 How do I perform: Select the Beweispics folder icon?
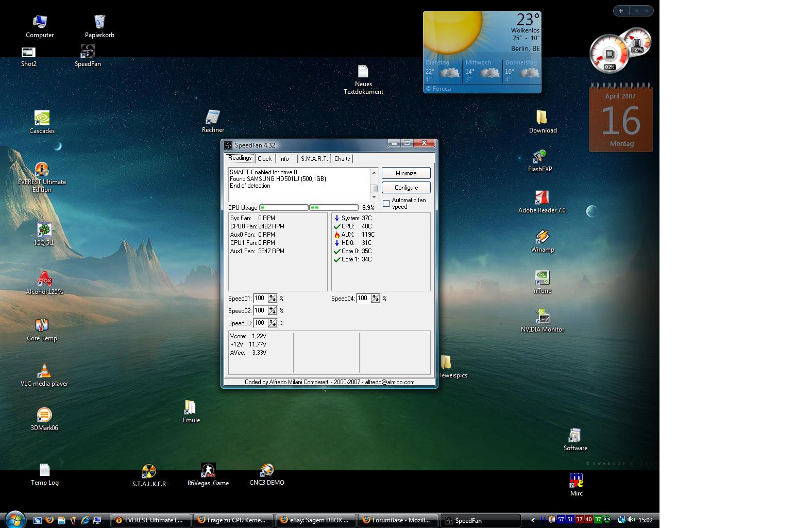[452, 367]
